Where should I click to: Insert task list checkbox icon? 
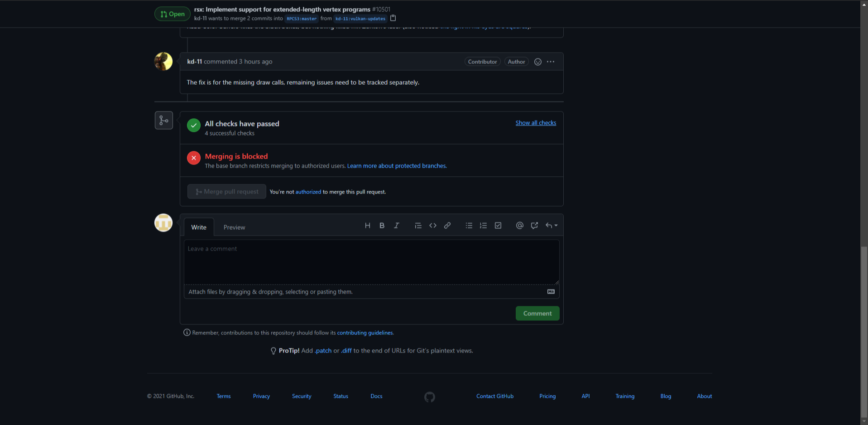[498, 226]
